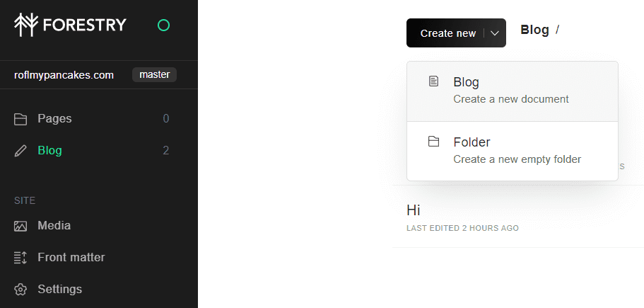The image size is (644, 308).
Task: Select Blog to create a new document
Action: tap(512, 91)
